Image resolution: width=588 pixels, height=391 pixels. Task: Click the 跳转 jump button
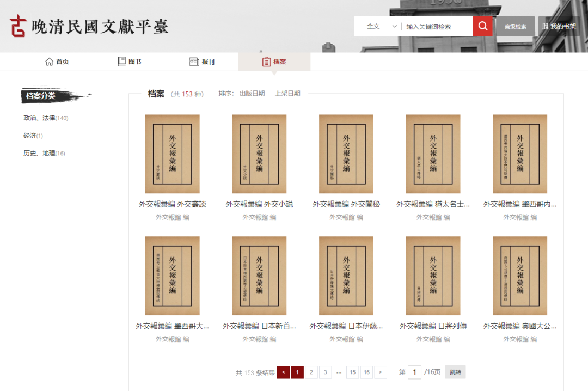point(455,372)
